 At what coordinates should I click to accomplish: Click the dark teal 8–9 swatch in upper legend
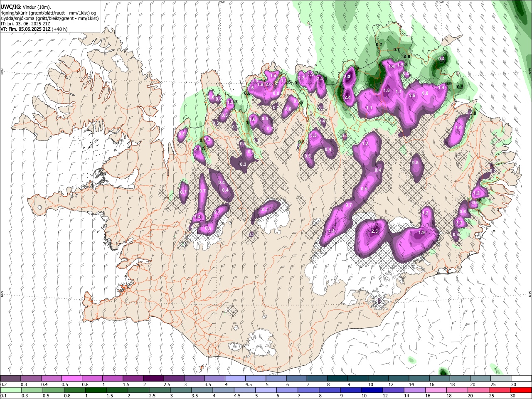337,378
